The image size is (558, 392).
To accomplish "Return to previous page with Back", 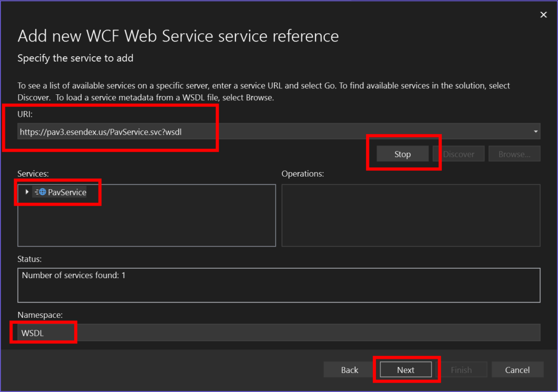I will pos(349,370).
